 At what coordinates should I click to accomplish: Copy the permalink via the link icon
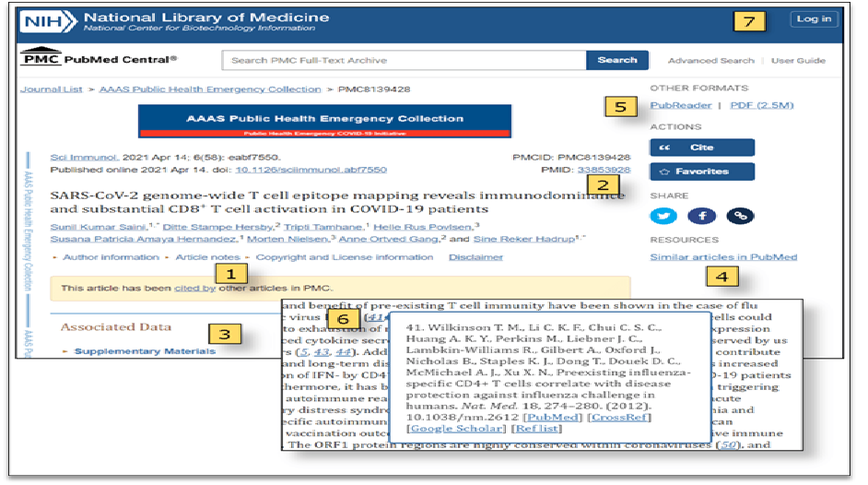(x=740, y=216)
